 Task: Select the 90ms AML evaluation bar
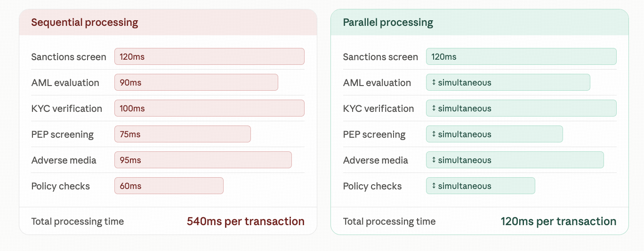(x=196, y=82)
